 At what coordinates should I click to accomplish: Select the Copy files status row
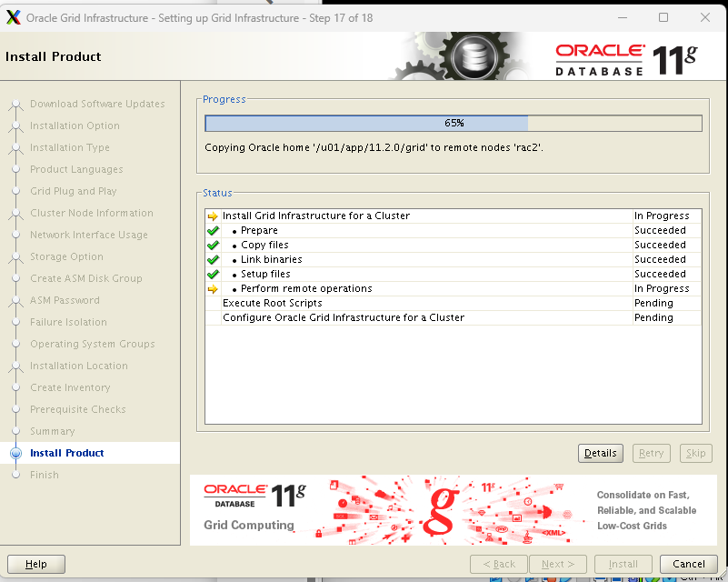pyautogui.click(x=454, y=245)
